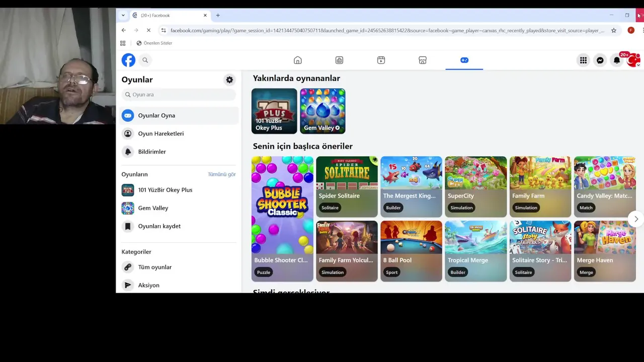
Task: Open account profile avatar menu
Action: 633,60
